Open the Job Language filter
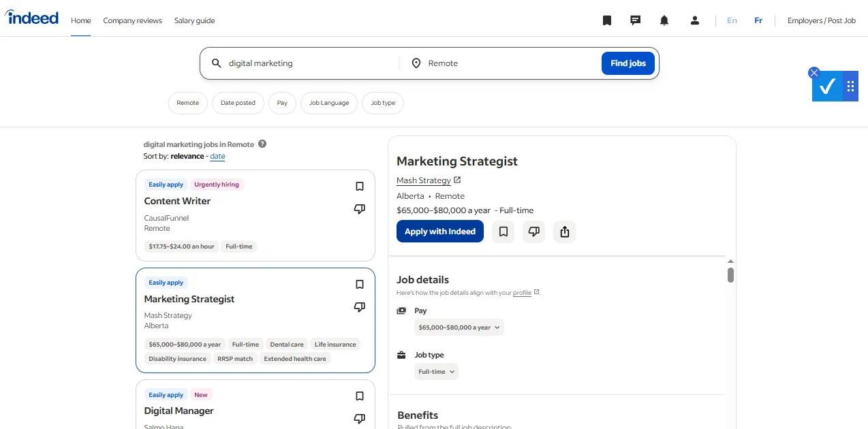 click(329, 103)
